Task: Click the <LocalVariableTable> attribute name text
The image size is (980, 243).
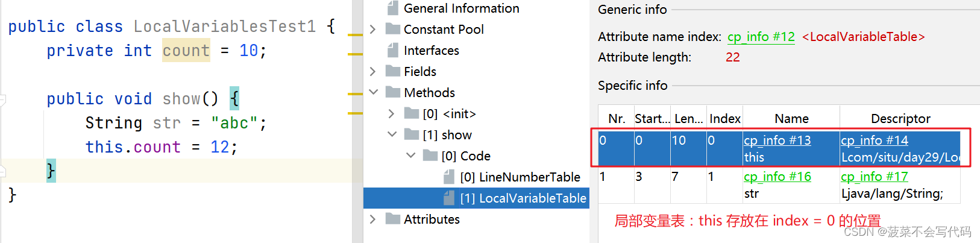Action: pos(863,37)
